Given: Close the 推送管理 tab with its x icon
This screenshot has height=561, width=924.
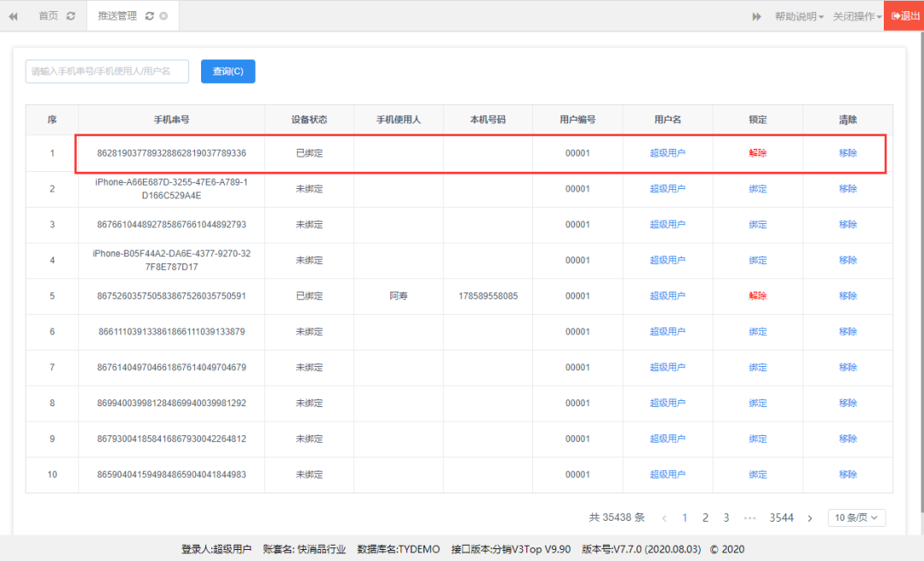Looking at the screenshot, I should (x=163, y=16).
